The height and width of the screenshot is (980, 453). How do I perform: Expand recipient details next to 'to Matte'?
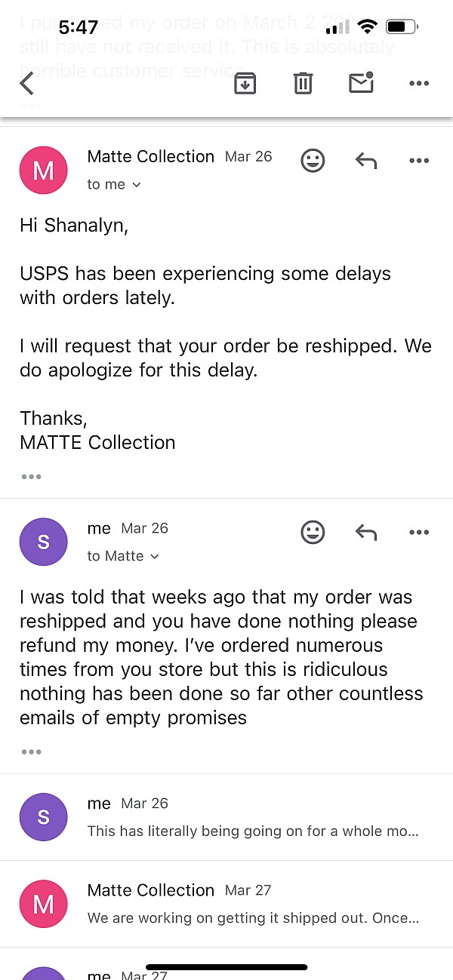click(155, 557)
